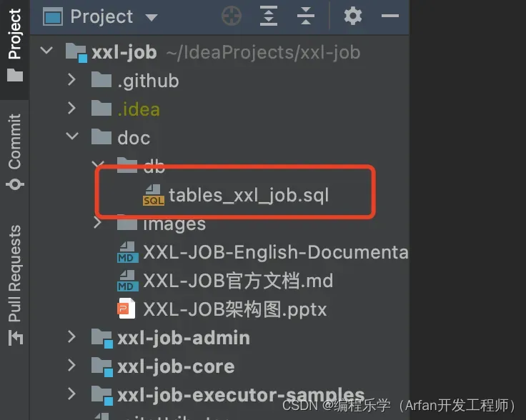Expand the images folder chevron
526x420 pixels.
click(98, 222)
